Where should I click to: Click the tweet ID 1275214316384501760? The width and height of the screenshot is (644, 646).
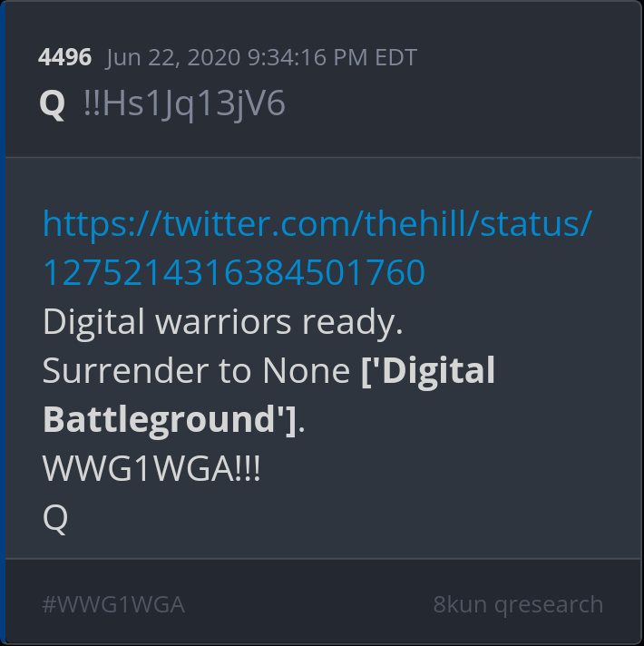pyautogui.click(x=234, y=272)
